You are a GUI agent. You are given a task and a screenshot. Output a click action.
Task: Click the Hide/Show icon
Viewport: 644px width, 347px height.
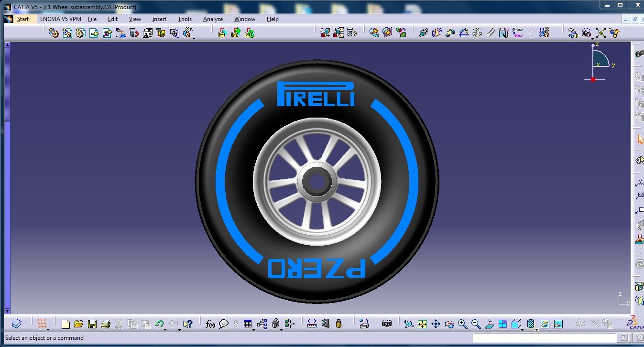click(545, 324)
